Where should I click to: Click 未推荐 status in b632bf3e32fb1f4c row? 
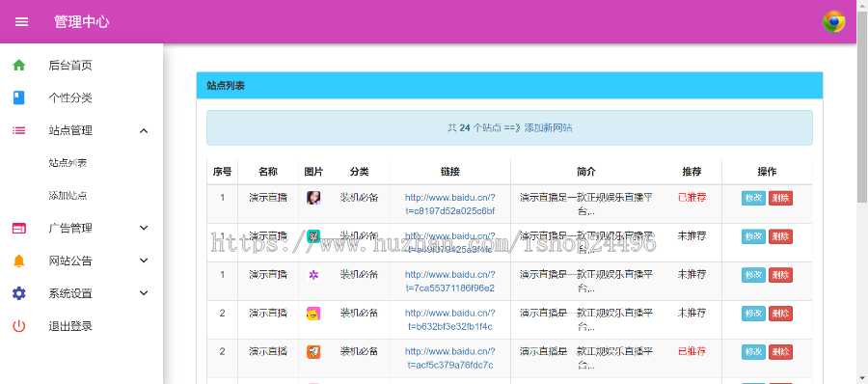click(692, 313)
